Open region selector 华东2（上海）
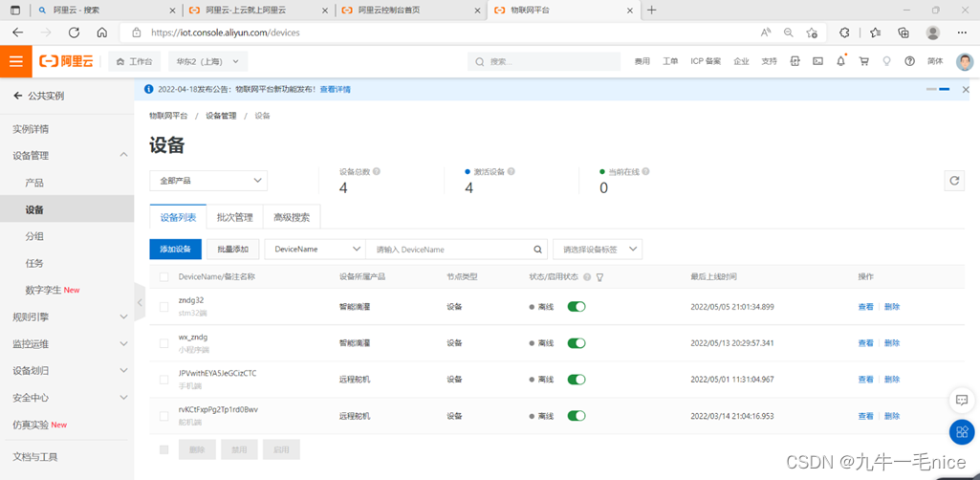This screenshot has width=980, height=480. click(x=208, y=61)
